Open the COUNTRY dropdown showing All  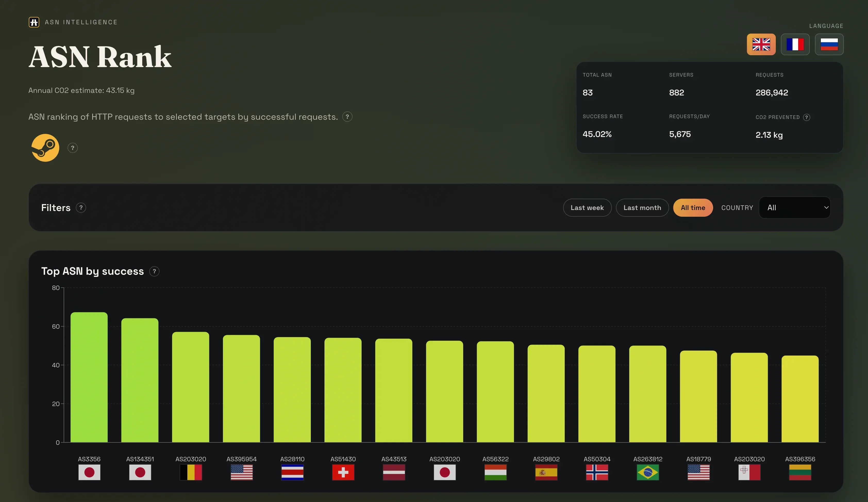click(x=795, y=208)
